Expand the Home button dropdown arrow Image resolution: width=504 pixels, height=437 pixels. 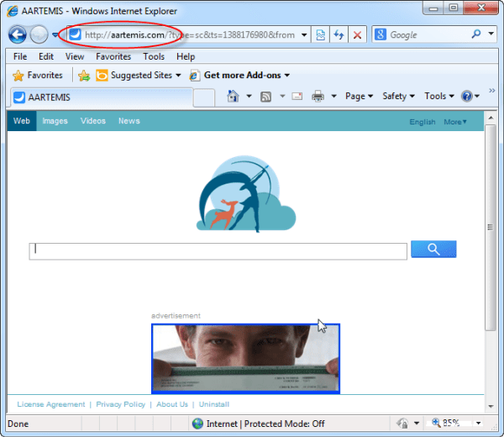pos(249,96)
